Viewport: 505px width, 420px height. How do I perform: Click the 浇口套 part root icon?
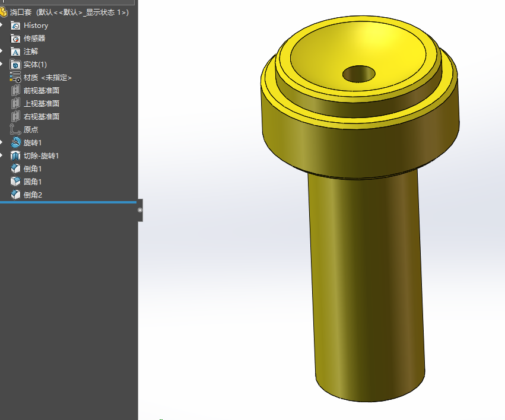[x=3, y=12]
